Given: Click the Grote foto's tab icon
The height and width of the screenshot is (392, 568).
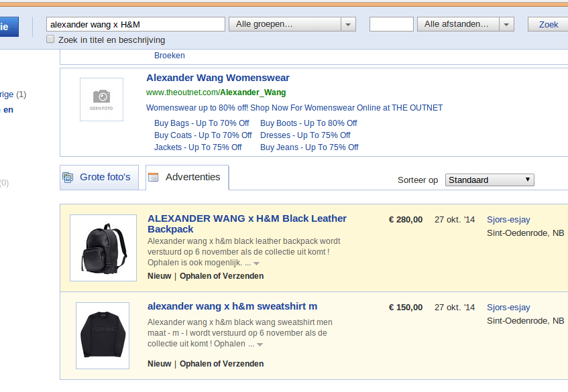Looking at the screenshot, I should pyautogui.click(x=68, y=178).
